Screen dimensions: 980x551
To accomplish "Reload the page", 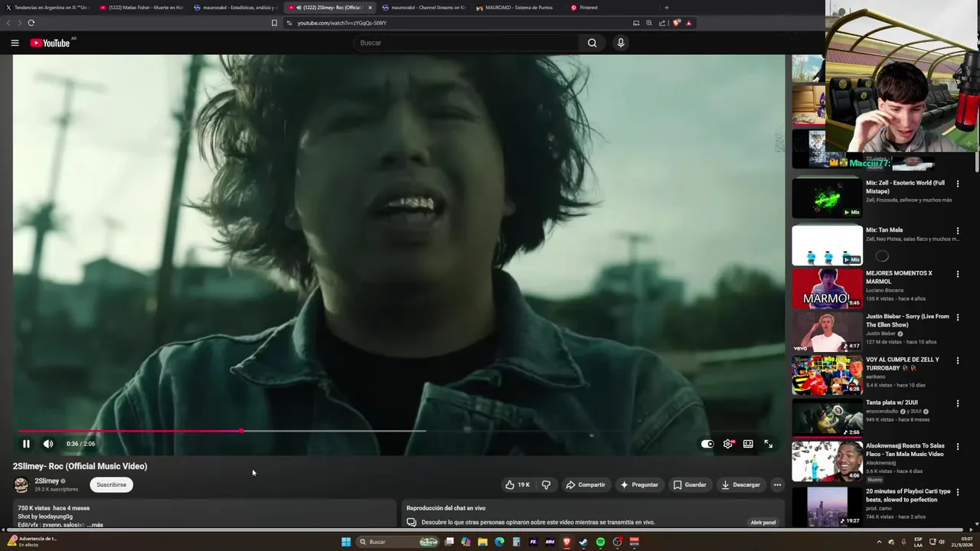I will pyautogui.click(x=31, y=23).
